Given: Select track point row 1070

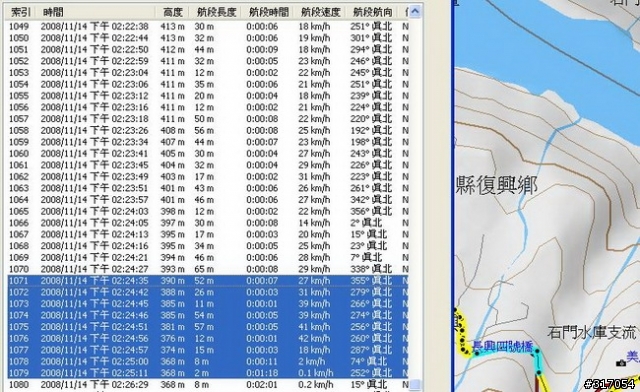Looking at the screenshot, I should point(208,270).
